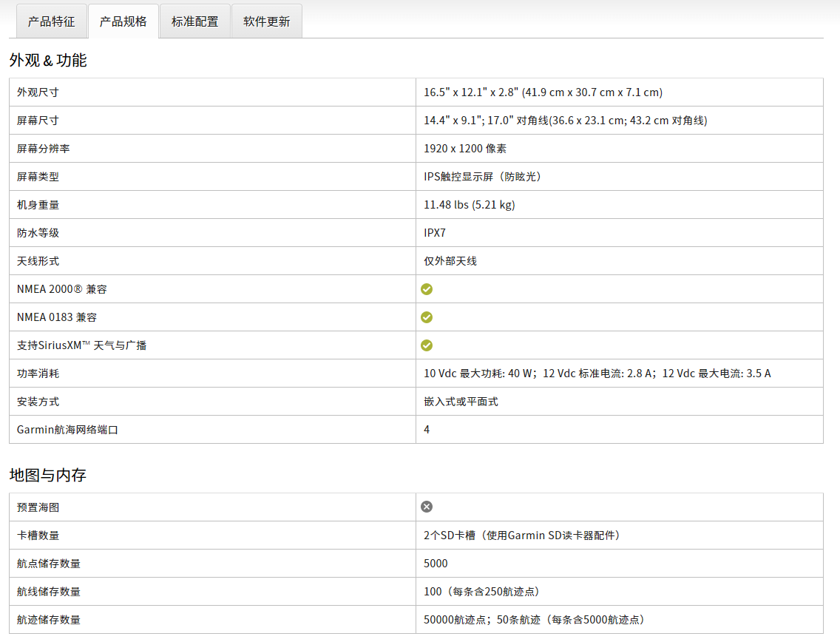This screenshot has width=840, height=642.
Task: Select the 功率消耗 row label
Action: pyautogui.click(x=38, y=374)
